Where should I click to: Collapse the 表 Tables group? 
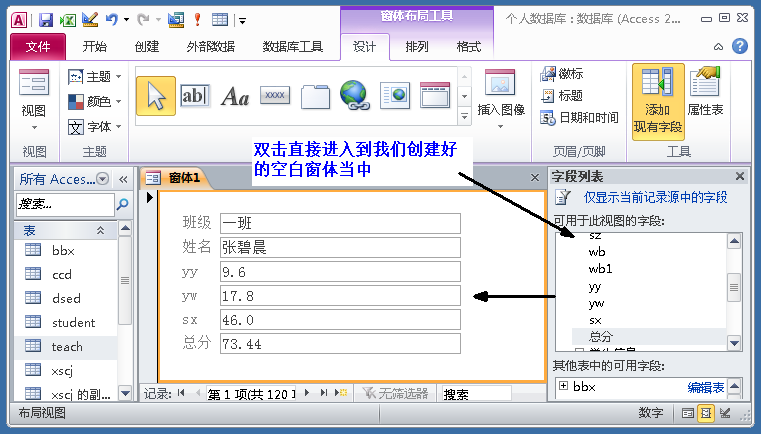tap(100, 230)
